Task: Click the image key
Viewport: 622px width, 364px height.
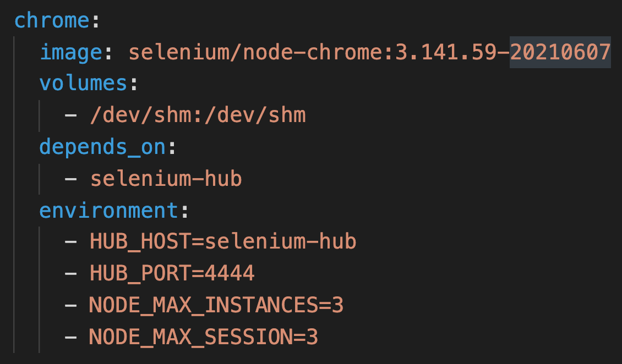Action: (71, 53)
